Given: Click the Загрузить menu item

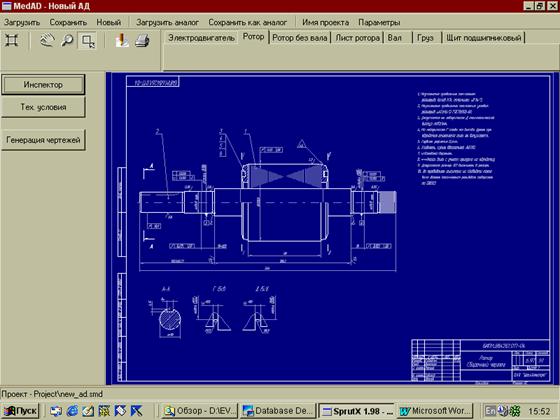Looking at the screenshot, I should 22,22.
